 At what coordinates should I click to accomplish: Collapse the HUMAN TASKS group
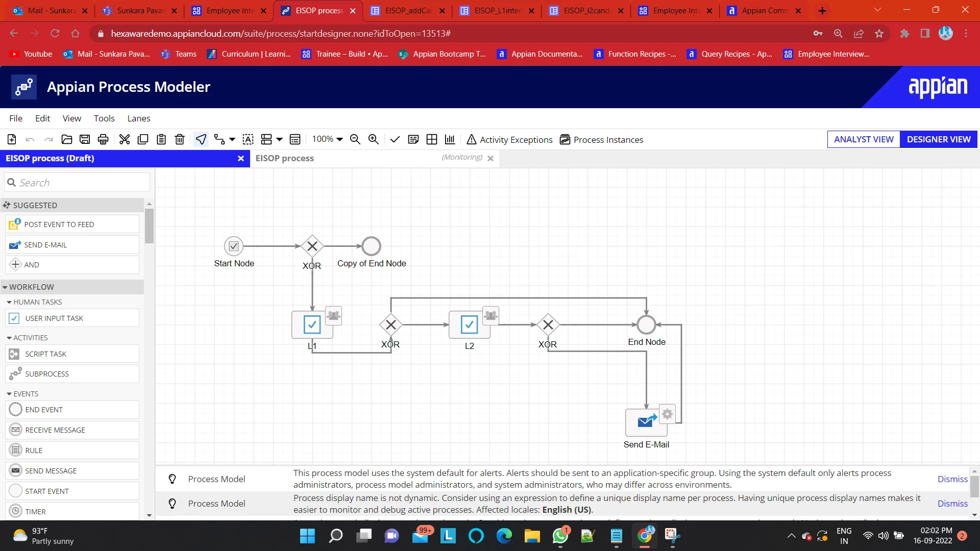pyautogui.click(x=9, y=303)
